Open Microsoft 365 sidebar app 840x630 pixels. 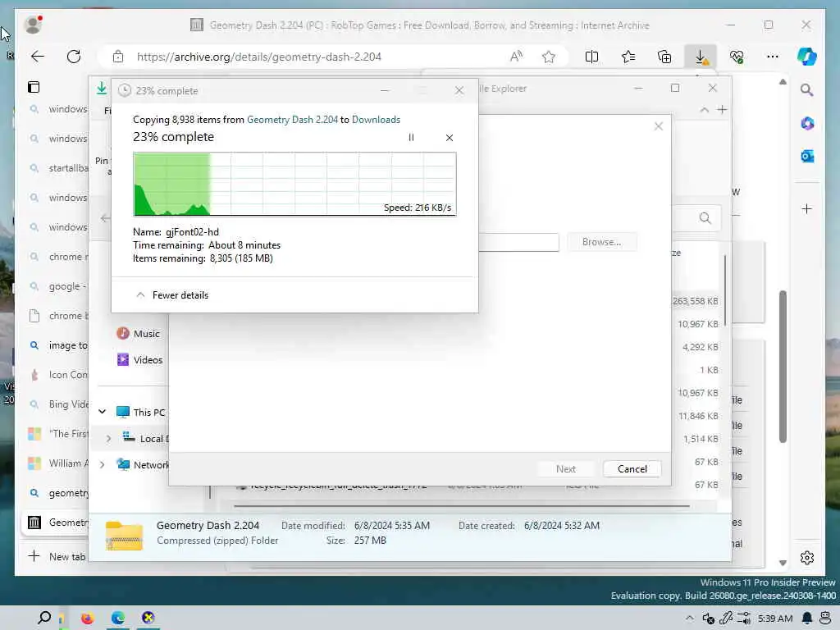coord(807,124)
